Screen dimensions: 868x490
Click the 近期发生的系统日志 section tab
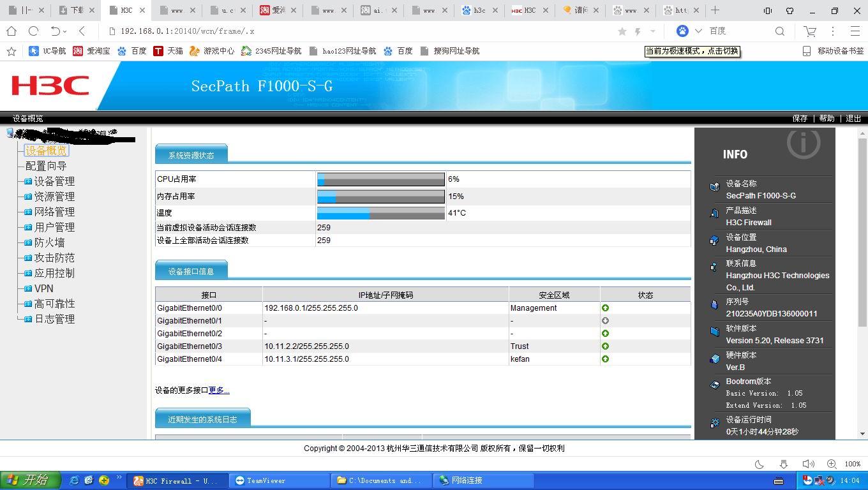tap(202, 419)
